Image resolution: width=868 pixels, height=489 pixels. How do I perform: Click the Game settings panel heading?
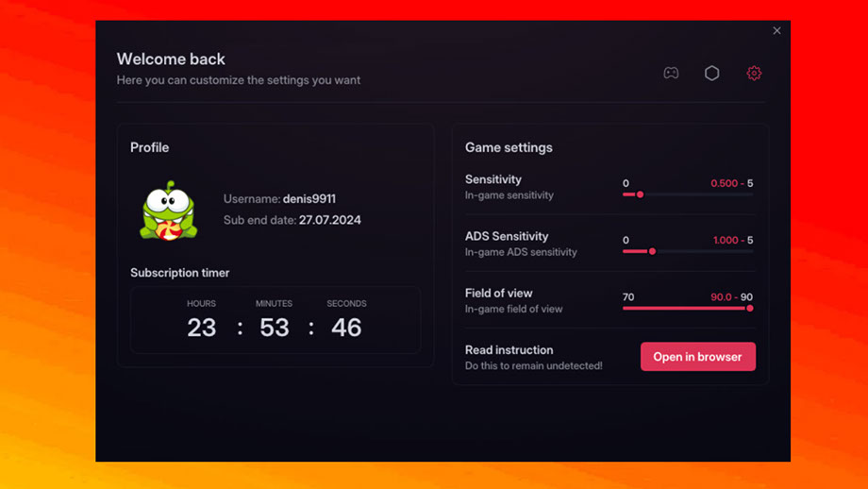point(509,147)
